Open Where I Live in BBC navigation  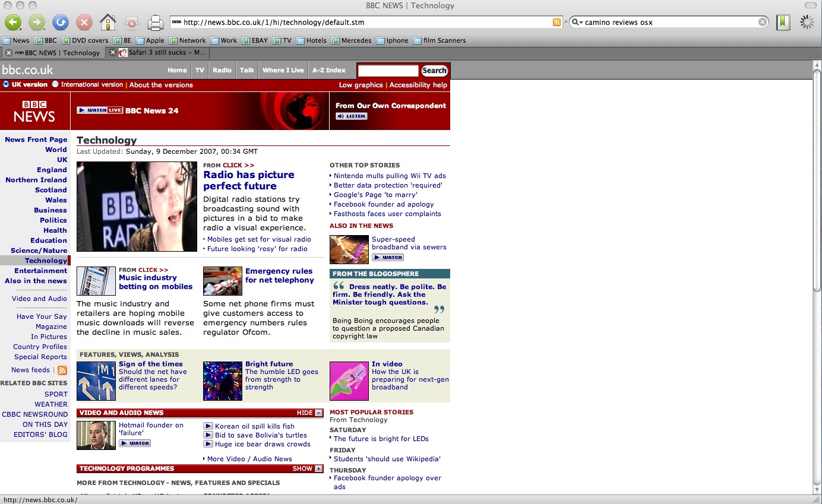(x=283, y=70)
